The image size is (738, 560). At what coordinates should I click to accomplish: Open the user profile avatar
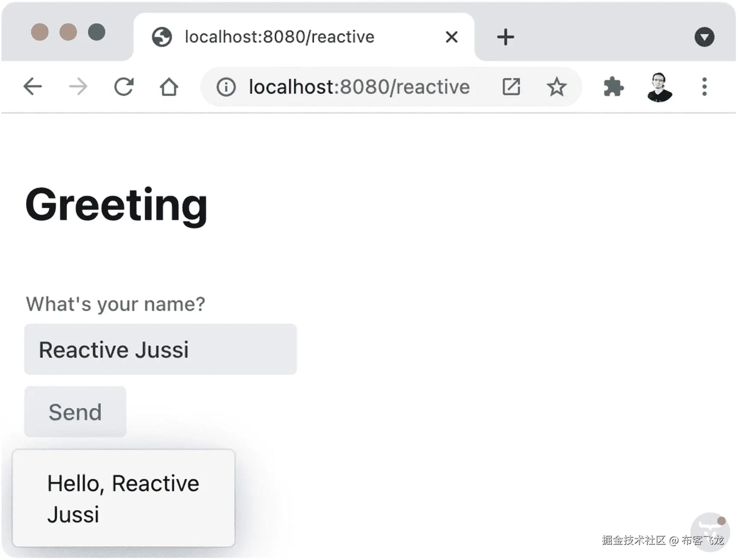click(x=659, y=87)
